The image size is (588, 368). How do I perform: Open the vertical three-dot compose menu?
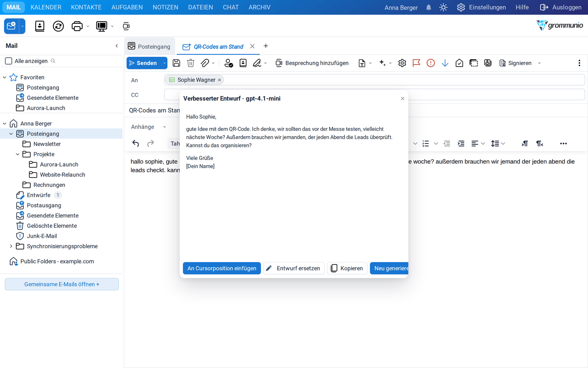579,63
